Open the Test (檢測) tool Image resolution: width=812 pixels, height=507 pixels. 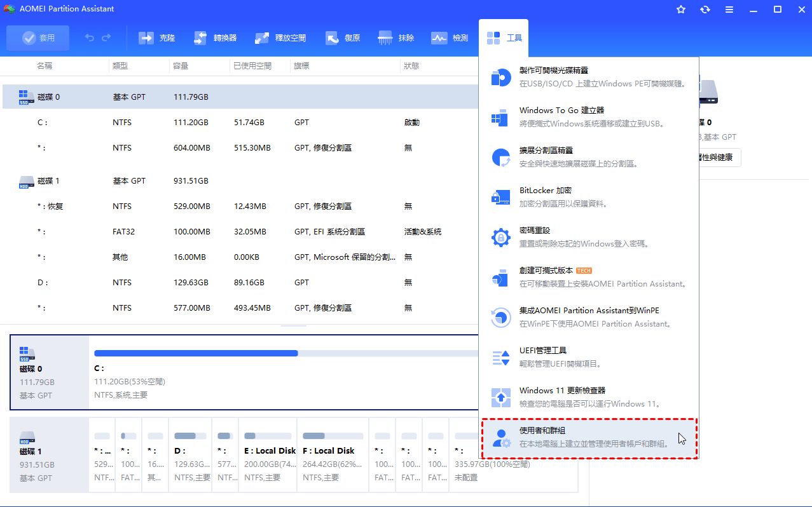point(450,38)
